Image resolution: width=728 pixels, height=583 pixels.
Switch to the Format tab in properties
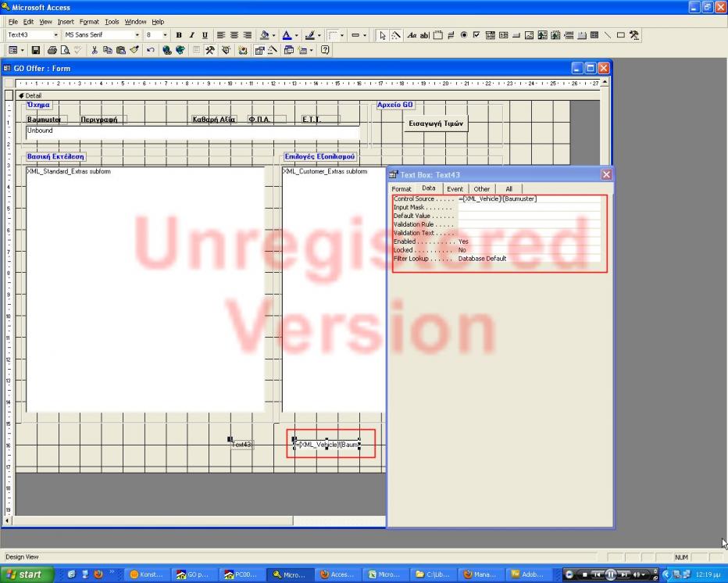[401, 189]
